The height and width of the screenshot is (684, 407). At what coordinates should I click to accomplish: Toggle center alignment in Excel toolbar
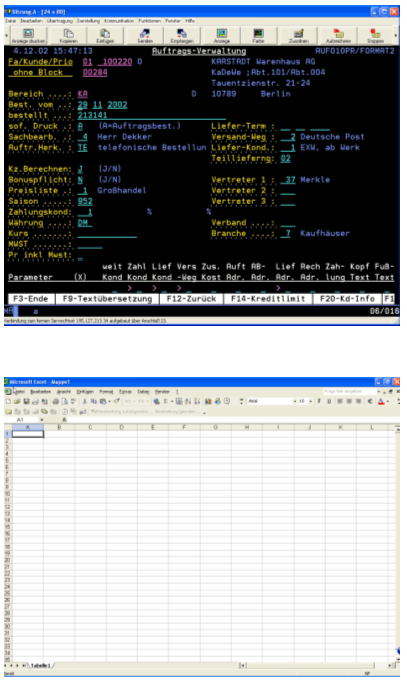[349, 401]
